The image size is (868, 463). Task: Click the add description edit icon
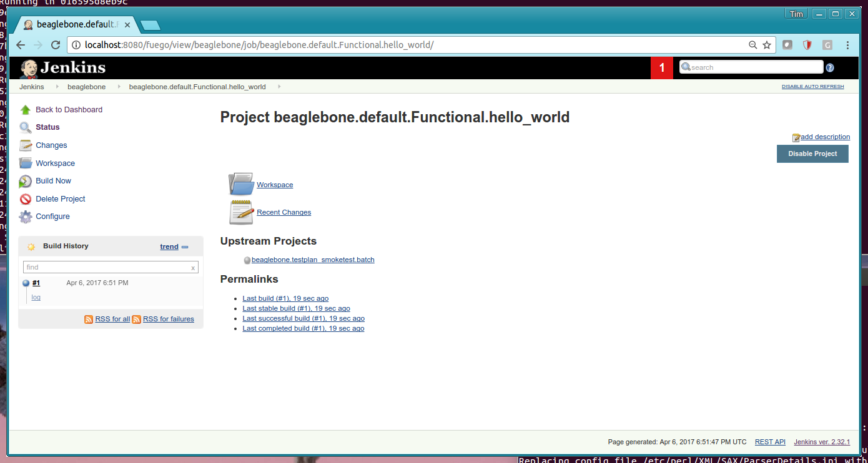point(796,137)
